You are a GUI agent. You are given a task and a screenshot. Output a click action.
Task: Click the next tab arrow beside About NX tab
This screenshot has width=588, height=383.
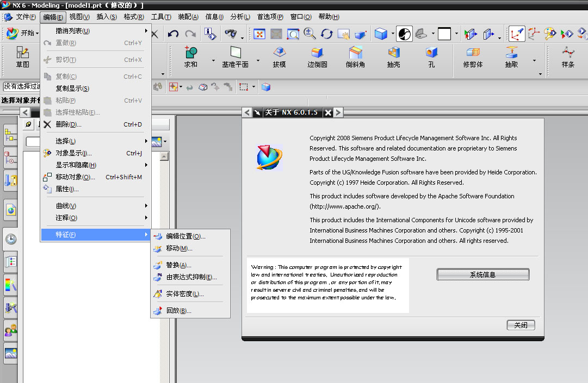coord(338,112)
